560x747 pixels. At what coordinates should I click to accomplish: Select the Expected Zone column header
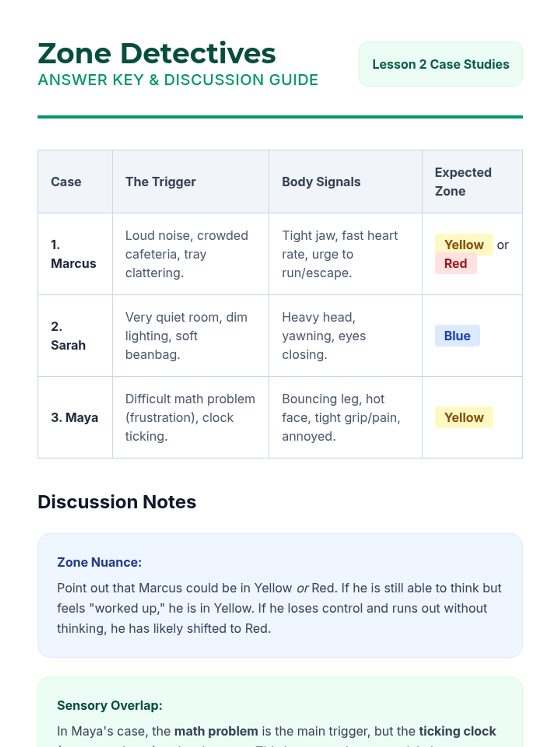(463, 182)
